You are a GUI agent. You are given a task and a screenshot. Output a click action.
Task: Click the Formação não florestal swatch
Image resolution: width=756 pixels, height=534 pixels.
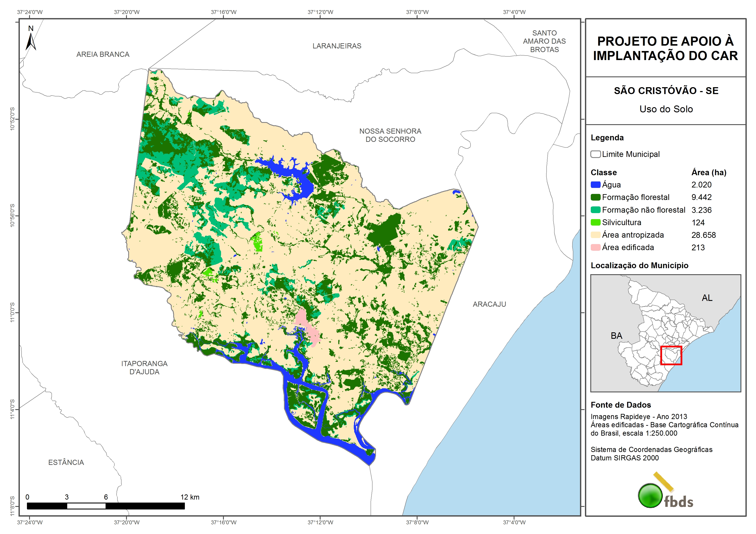tap(595, 210)
